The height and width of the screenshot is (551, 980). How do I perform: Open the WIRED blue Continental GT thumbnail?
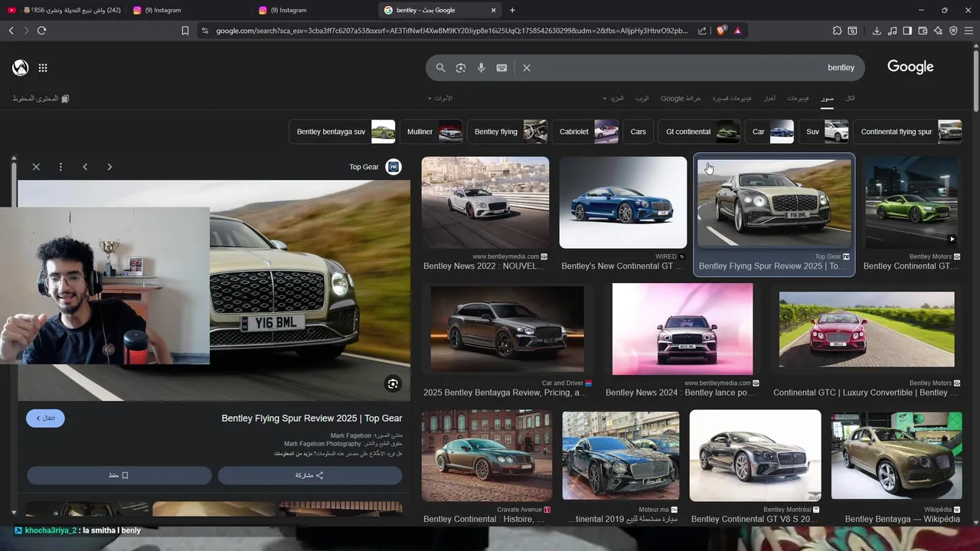pyautogui.click(x=623, y=203)
